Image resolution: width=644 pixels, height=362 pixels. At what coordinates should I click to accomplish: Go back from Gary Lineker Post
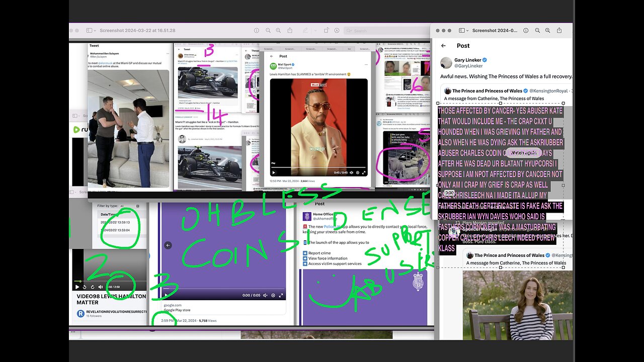pos(443,45)
